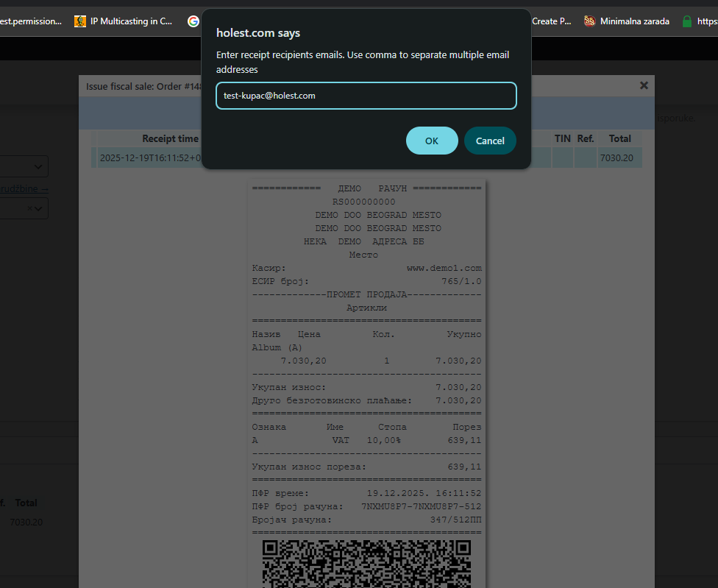The height and width of the screenshot is (588, 718).
Task: Click the green padlock https bookmark
Action: click(687, 21)
